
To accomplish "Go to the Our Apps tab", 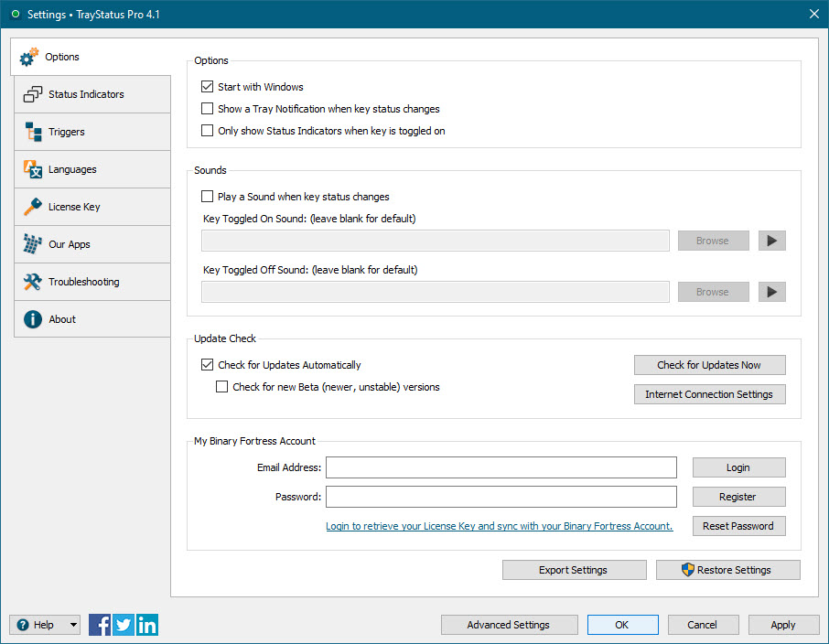I will 92,244.
